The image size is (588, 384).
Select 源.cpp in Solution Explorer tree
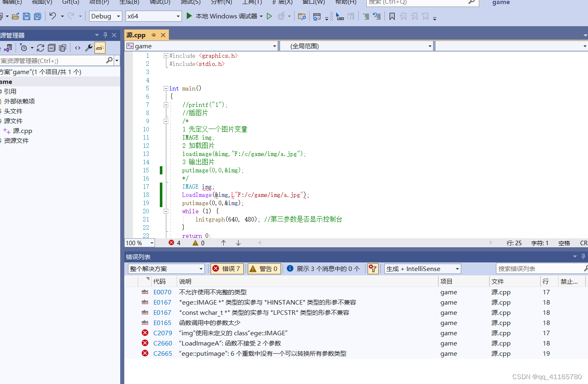pos(22,131)
